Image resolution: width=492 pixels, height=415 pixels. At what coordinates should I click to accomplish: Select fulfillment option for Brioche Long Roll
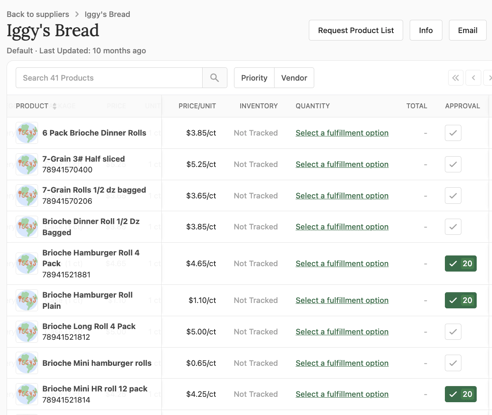(x=342, y=331)
